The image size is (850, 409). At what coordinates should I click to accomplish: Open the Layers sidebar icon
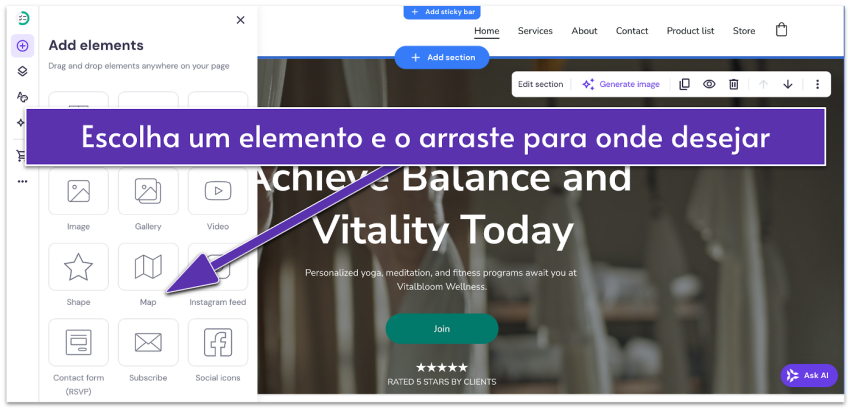tap(22, 72)
